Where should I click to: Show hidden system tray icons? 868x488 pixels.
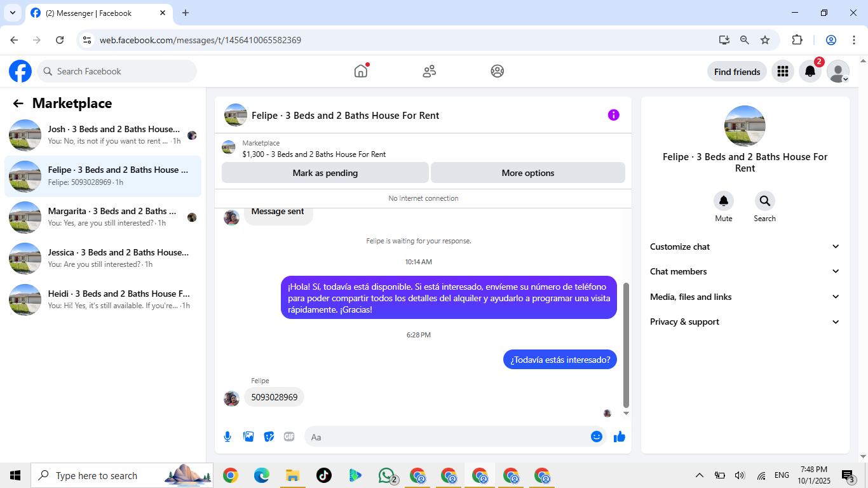pyautogui.click(x=700, y=475)
